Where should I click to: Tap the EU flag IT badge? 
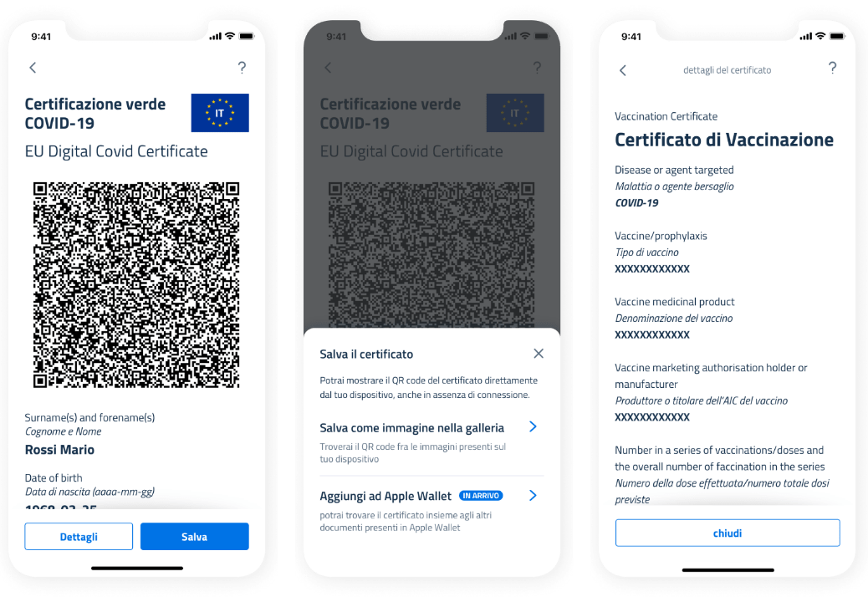tap(220, 113)
